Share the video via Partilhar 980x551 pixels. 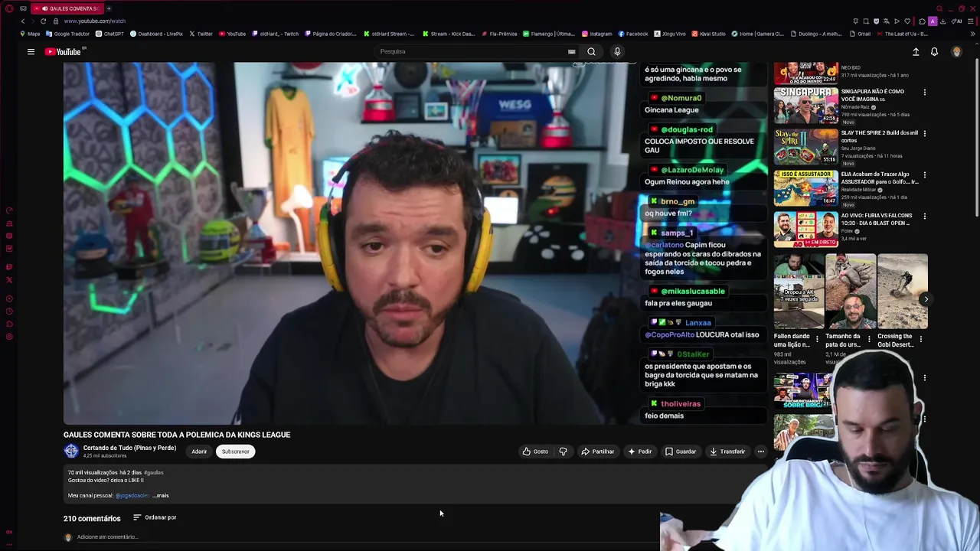tap(597, 452)
